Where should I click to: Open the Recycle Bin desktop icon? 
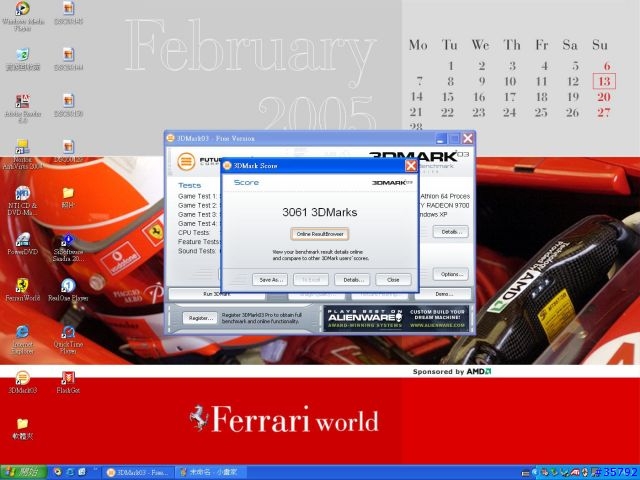22,59
